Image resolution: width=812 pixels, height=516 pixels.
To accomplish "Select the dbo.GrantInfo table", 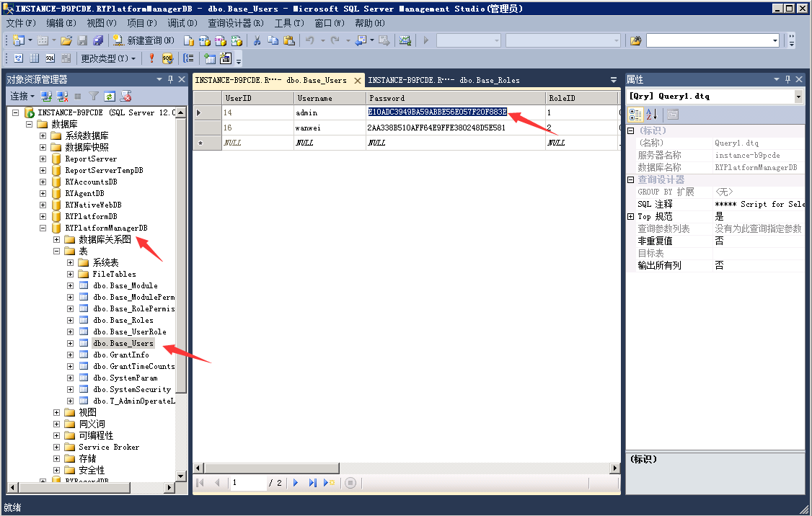I will [121, 355].
